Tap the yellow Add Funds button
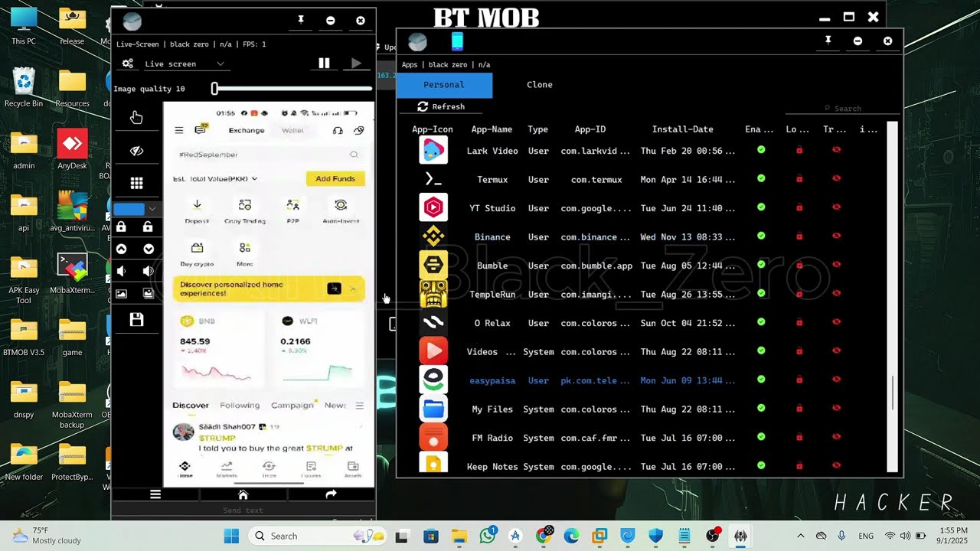Viewport: 980px width, 551px height. point(335,178)
